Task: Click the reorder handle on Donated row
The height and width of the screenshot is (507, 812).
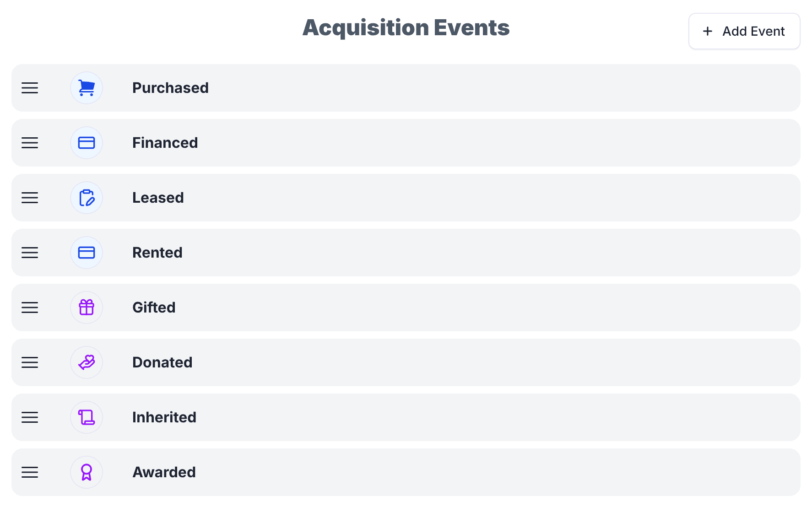Action: pos(30,362)
